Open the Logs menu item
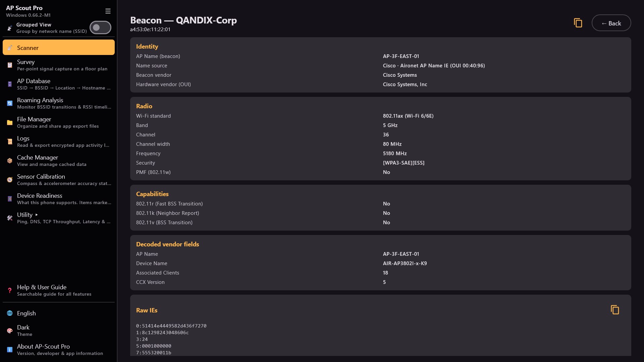Image resolution: width=644 pixels, height=362 pixels. click(x=59, y=141)
